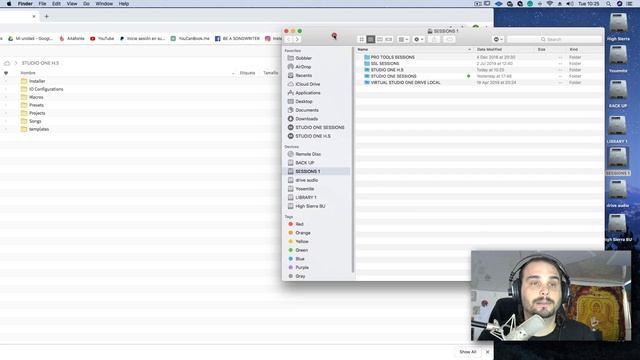The width and height of the screenshot is (640, 360).
Task: Go forward in the Finder window
Action: 298,39
